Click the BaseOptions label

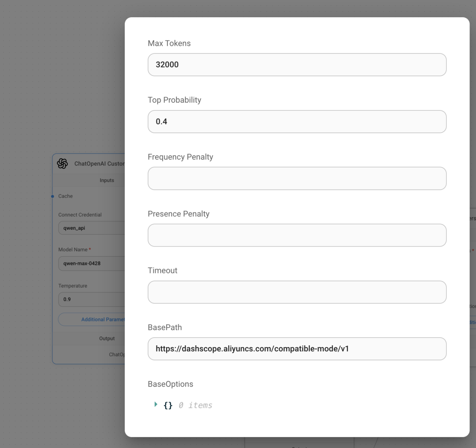click(170, 384)
